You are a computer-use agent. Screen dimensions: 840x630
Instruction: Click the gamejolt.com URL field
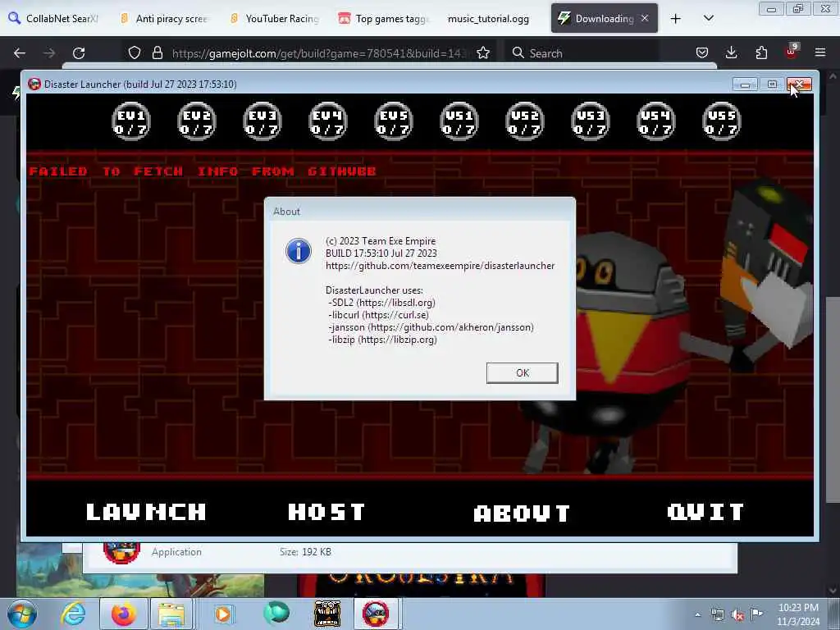tap(320, 53)
